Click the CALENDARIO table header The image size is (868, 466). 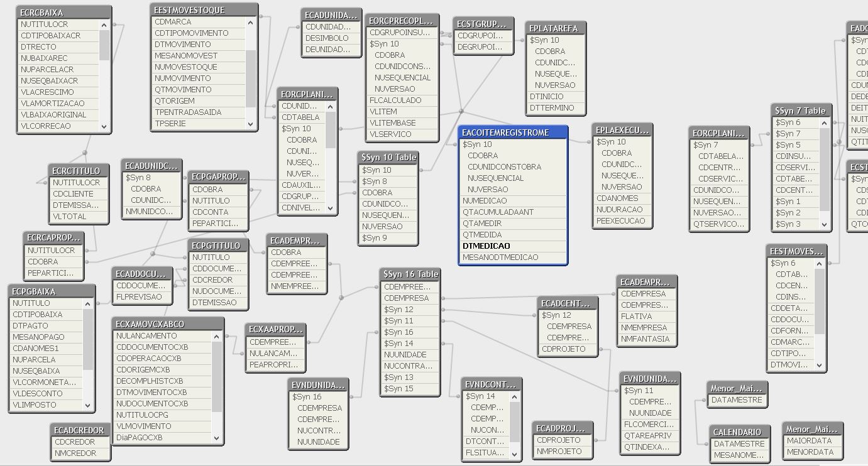[x=741, y=432]
